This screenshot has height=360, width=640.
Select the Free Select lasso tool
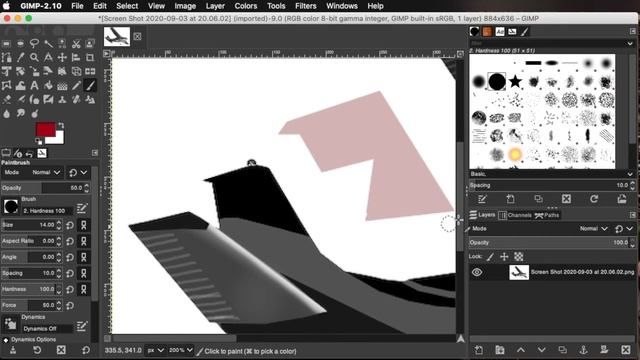[34, 44]
